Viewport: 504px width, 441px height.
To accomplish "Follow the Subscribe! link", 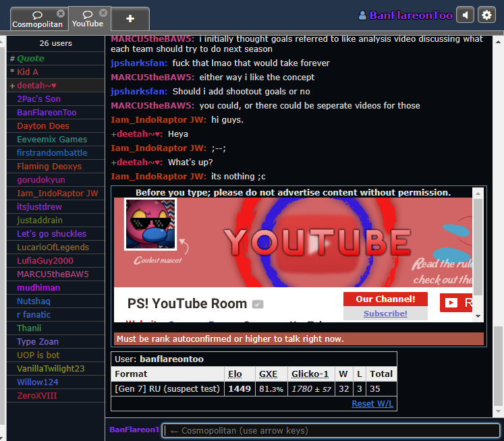I will (x=385, y=314).
